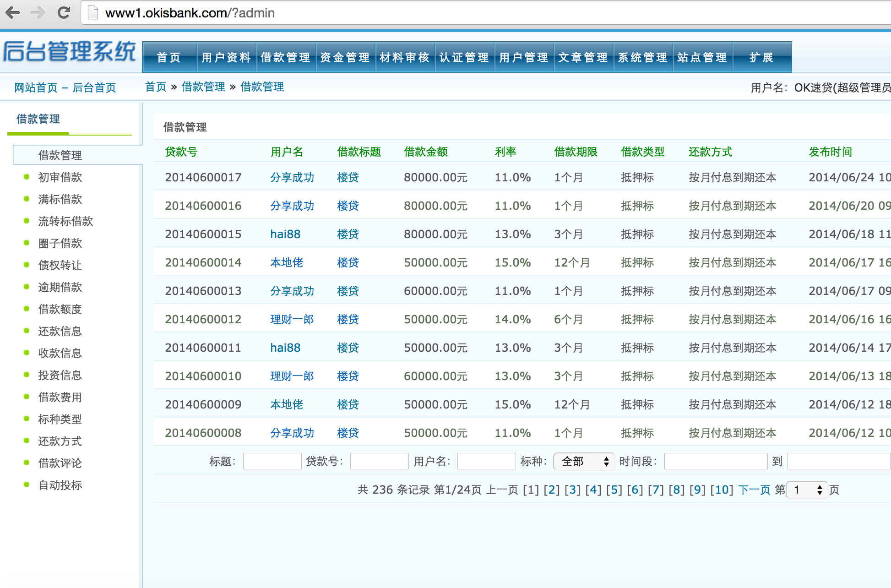
Task: Open 借款评论 in the sidebar
Action: [60, 463]
